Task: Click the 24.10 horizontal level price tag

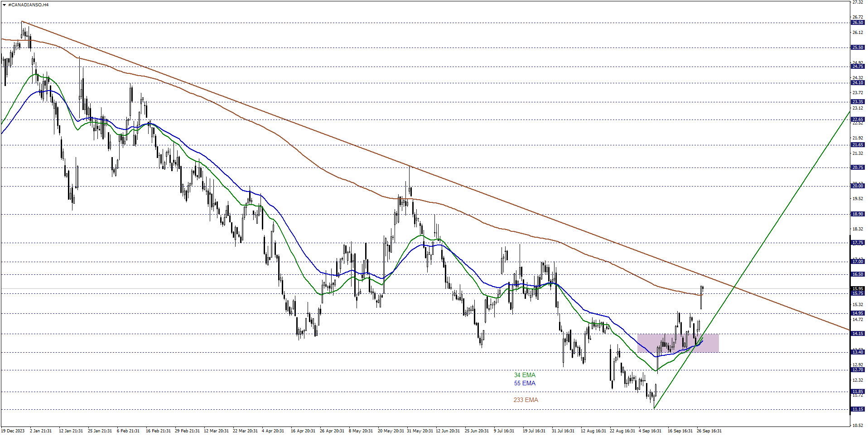Action: click(858, 83)
